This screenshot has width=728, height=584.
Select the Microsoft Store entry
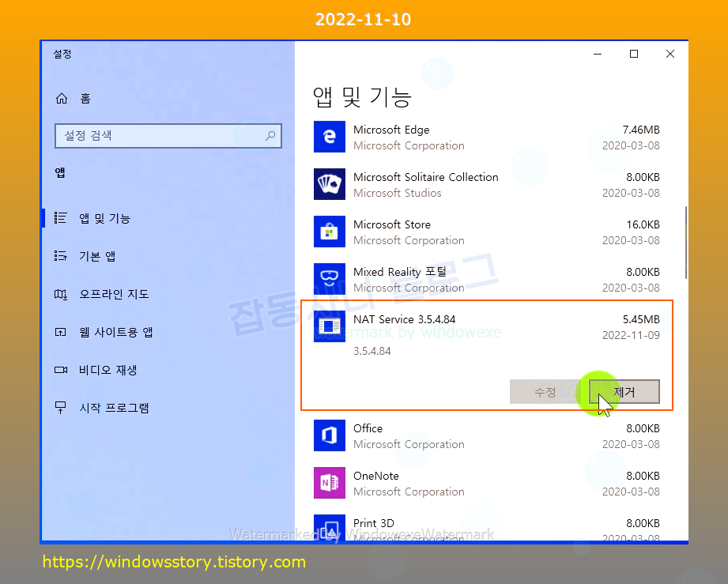tap(487, 232)
